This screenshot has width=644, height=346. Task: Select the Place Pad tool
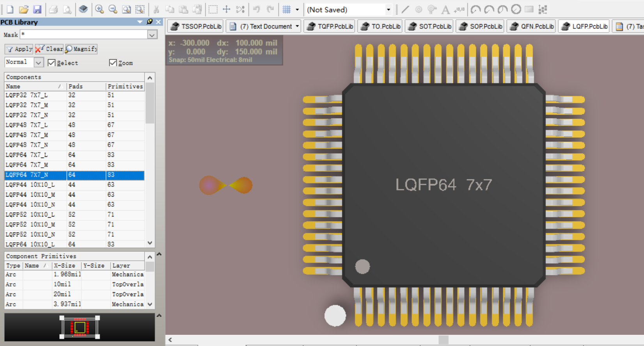[419, 9]
